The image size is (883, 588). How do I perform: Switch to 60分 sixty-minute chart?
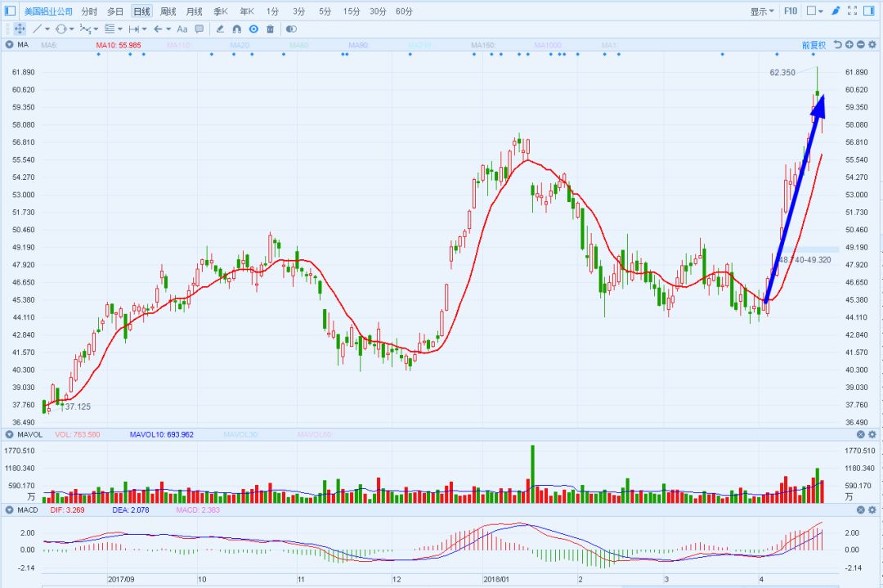[404, 11]
